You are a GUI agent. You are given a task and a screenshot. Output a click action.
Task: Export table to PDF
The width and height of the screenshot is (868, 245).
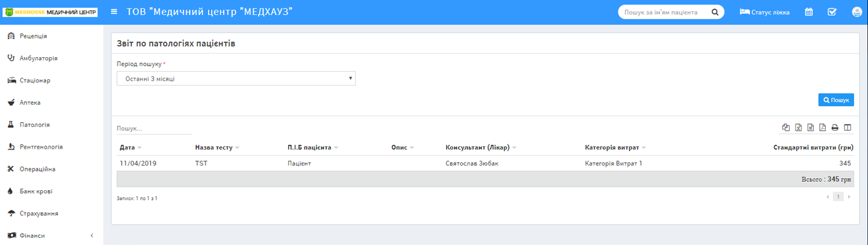[823, 128]
